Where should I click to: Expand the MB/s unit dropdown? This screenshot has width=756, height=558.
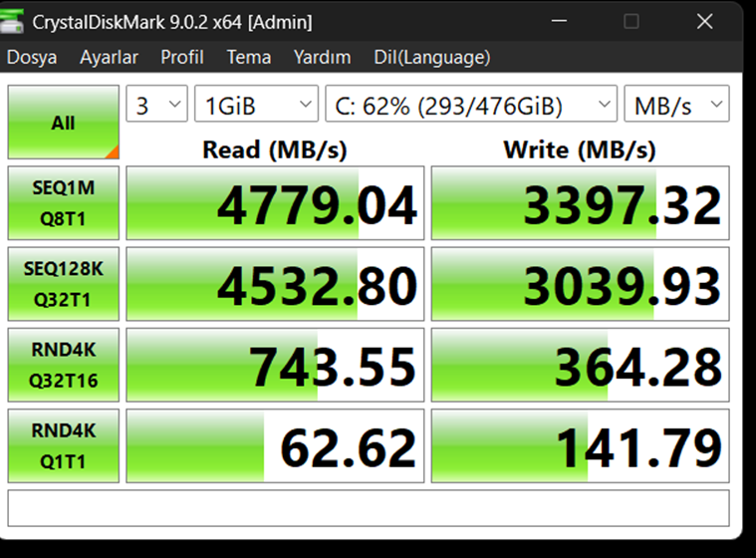point(677,104)
